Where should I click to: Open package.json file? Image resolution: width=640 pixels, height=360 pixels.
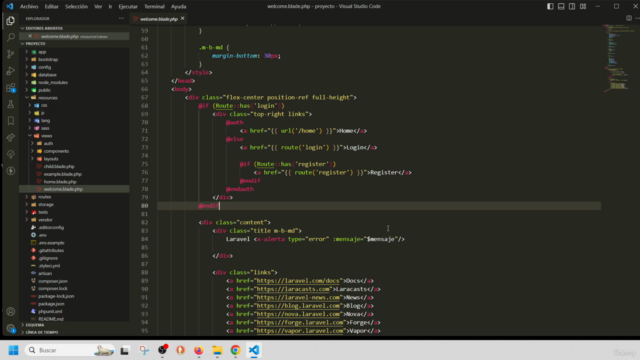point(51,304)
